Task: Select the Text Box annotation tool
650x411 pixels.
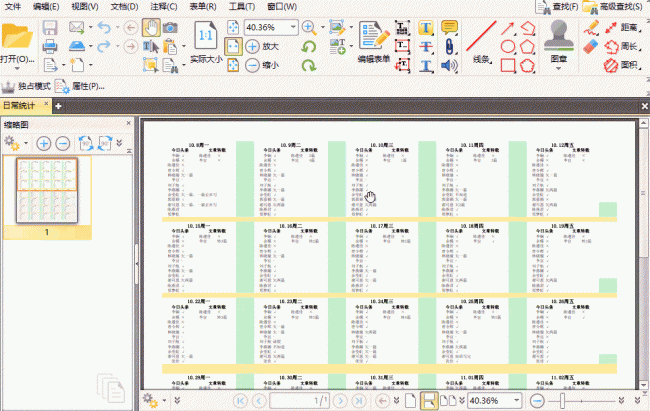Action: tap(402, 46)
